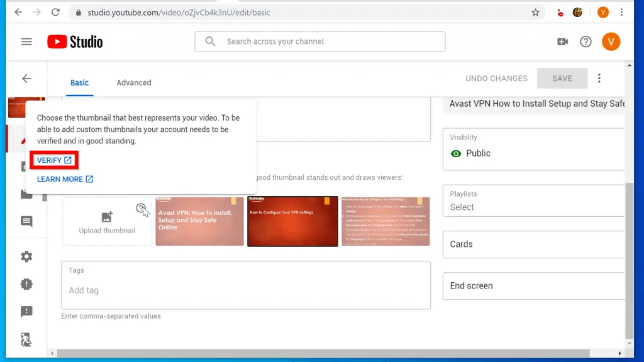This screenshot has height=362, width=644.
Task: Open channel Settings gear icon
Action: 26,256
